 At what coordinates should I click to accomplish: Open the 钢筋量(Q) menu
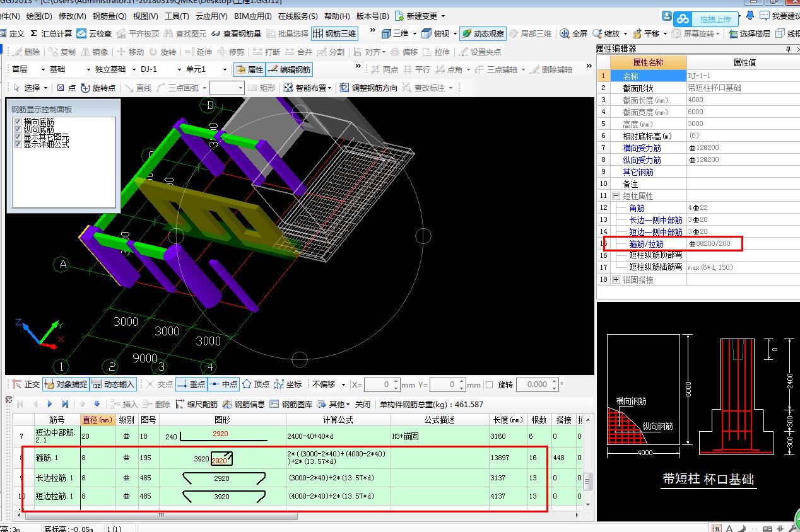click(109, 16)
